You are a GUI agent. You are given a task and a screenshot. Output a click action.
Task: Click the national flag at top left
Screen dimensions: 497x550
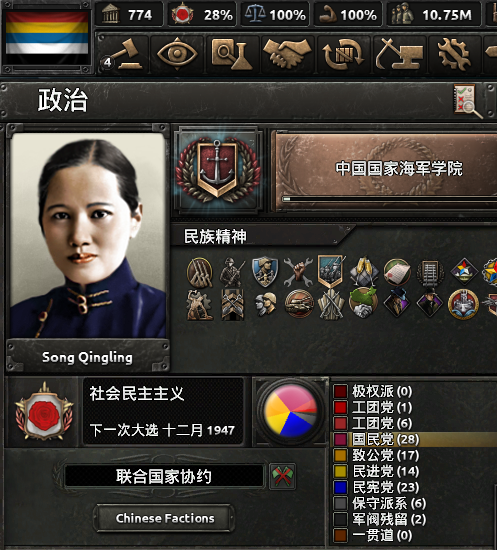[x=47, y=38]
